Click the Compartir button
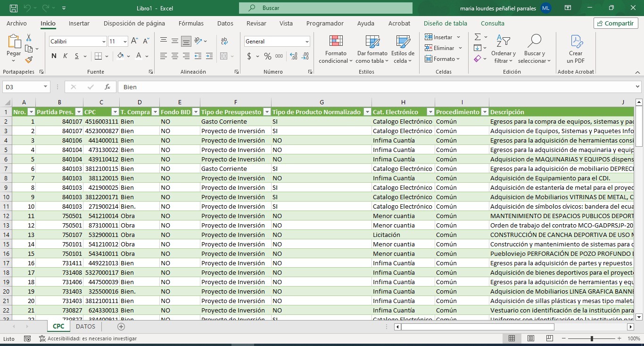Viewport: 644px width, 346px height. pos(616,23)
